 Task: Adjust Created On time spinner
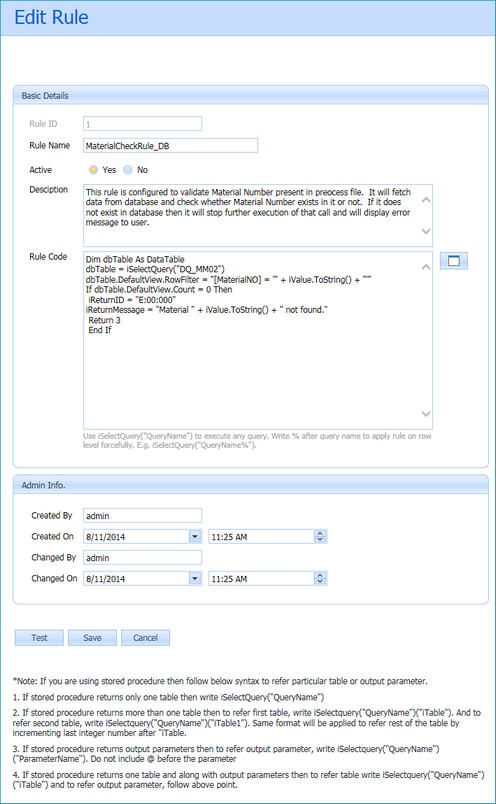click(x=320, y=536)
